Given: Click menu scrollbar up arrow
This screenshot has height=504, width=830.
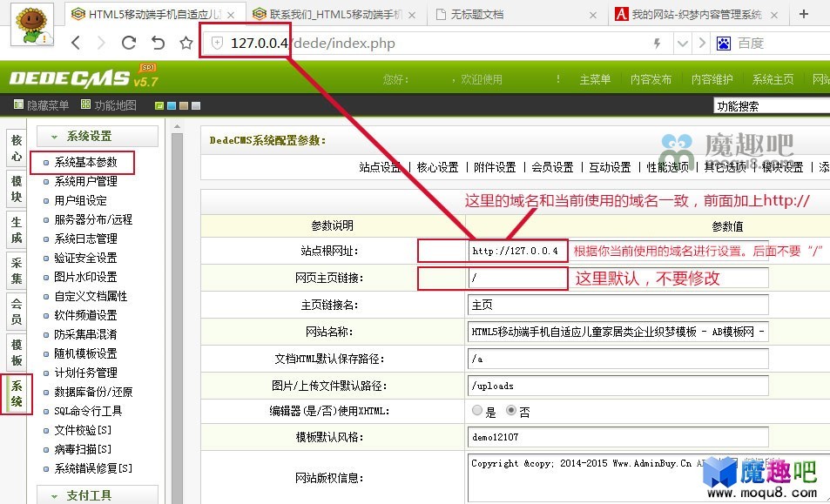Looking at the screenshot, I should click(177, 126).
